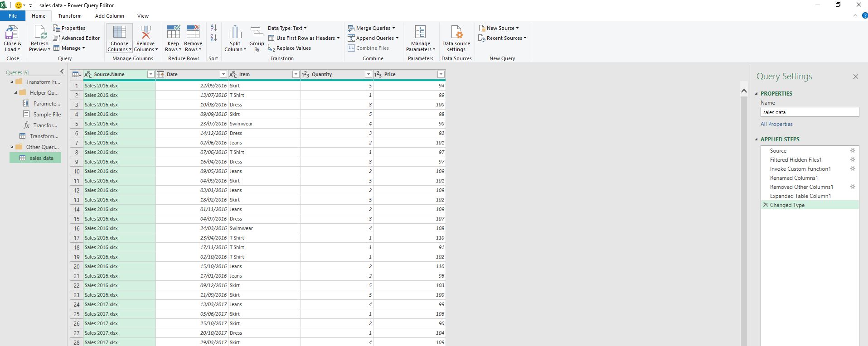Click the Close & Load icon
Image resolution: width=868 pixels, height=346 pixels.
point(12,33)
